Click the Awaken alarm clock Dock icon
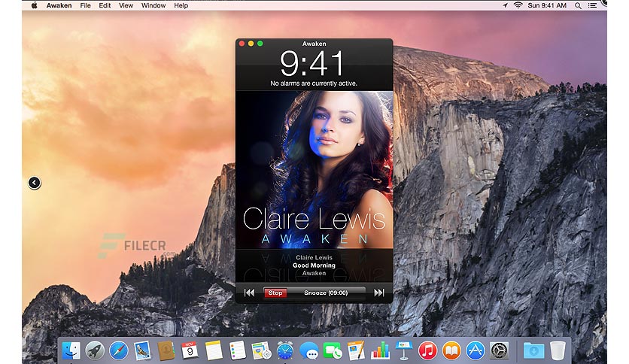Viewport: 629px width, 364px height. point(285,350)
